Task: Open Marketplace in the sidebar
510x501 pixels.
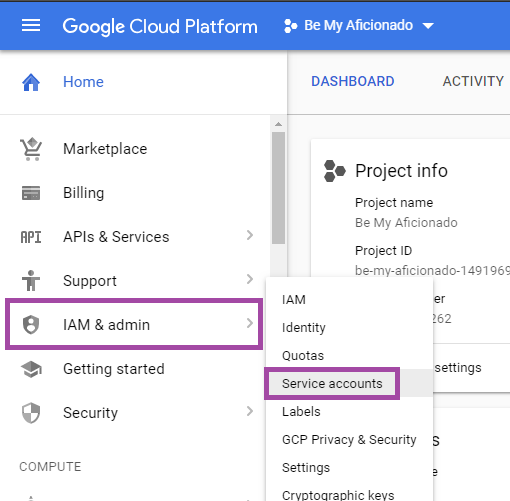Action: point(105,149)
